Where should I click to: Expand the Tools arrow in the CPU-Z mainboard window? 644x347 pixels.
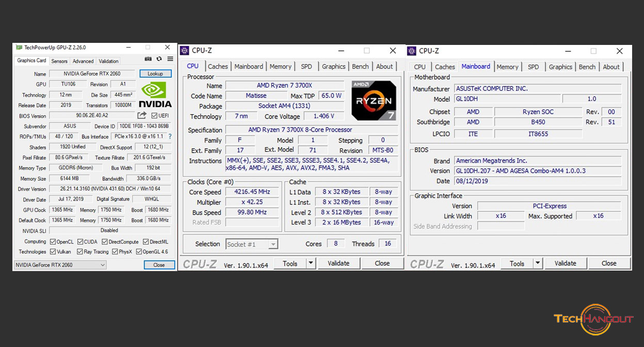tap(538, 263)
